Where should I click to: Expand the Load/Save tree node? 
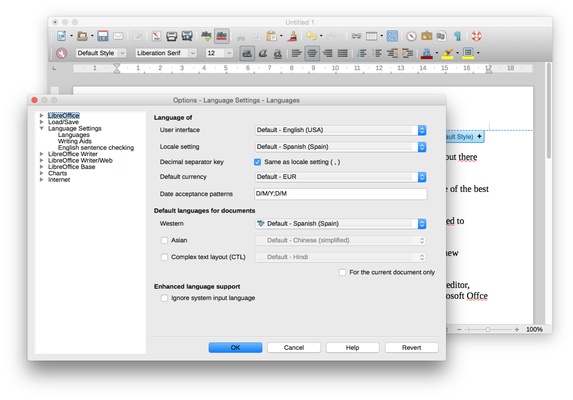tap(41, 122)
